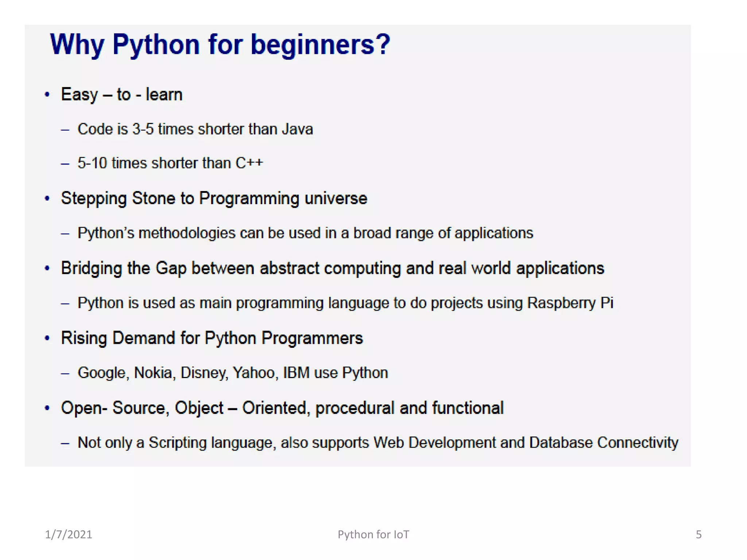The width and height of the screenshot is (747, 560).
Task: Click the Raspberry Pi sub-bullet line
Action: [x=345, y=303]
